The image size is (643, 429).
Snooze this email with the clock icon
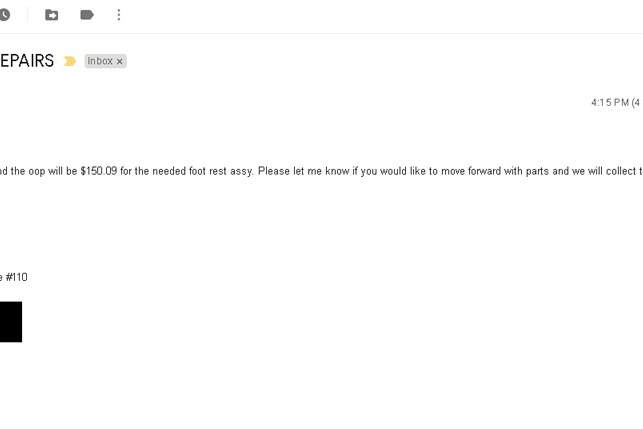pos(4,15)
